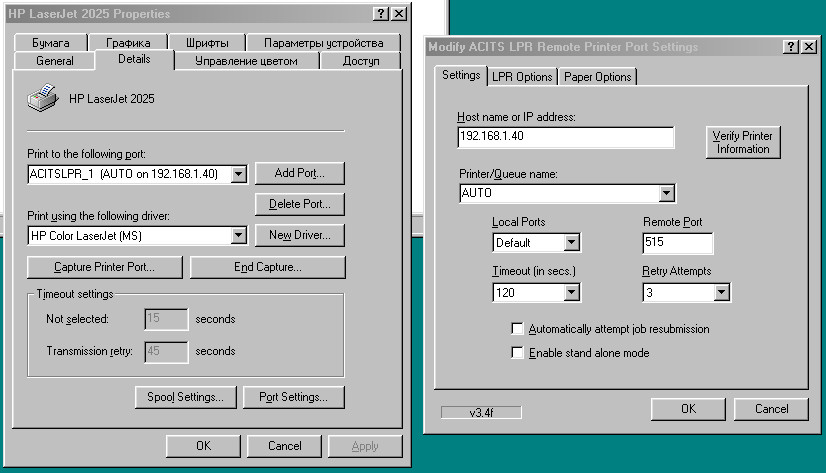Open the Управление цветом tab
Image resolution: width=826 pixels, height=473 pixels.
(246, 61)
